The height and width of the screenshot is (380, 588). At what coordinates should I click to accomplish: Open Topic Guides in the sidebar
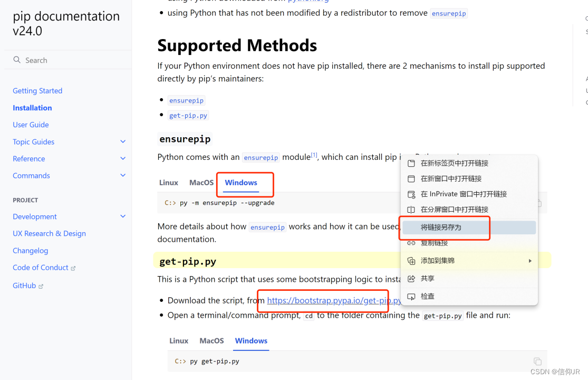[33, 142]
